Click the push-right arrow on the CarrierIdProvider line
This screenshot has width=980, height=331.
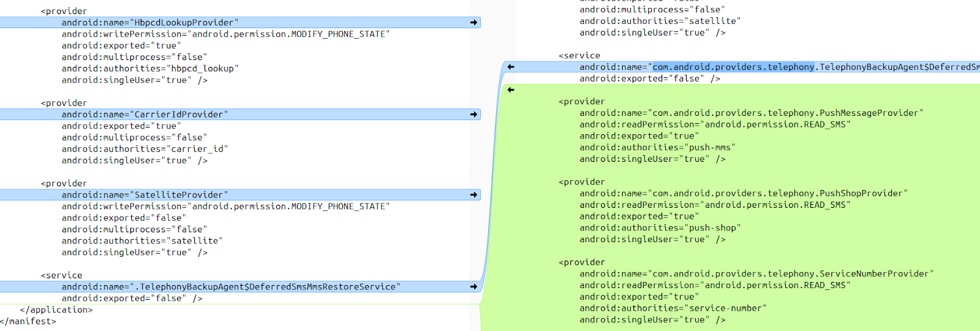pos(473,115)
